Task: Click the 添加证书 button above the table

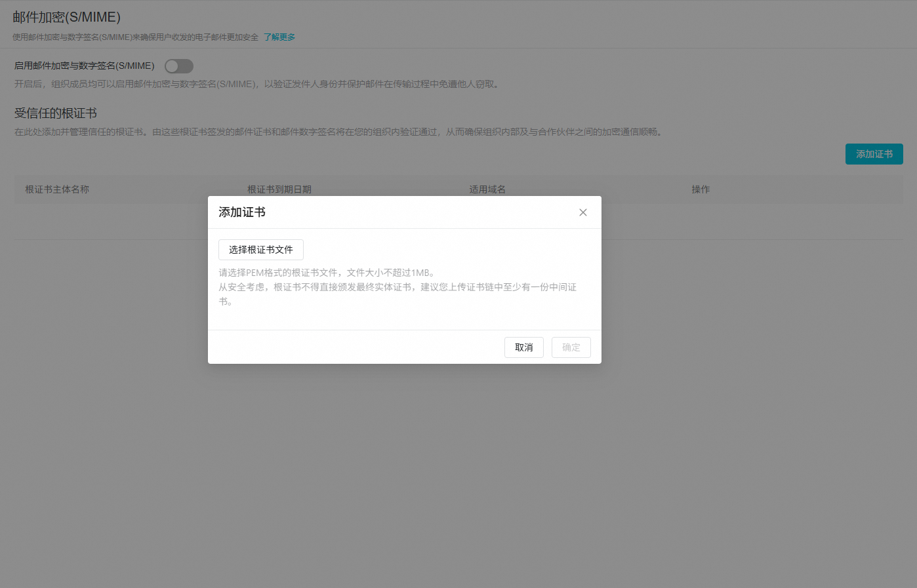Action: [x=874, y=153]
